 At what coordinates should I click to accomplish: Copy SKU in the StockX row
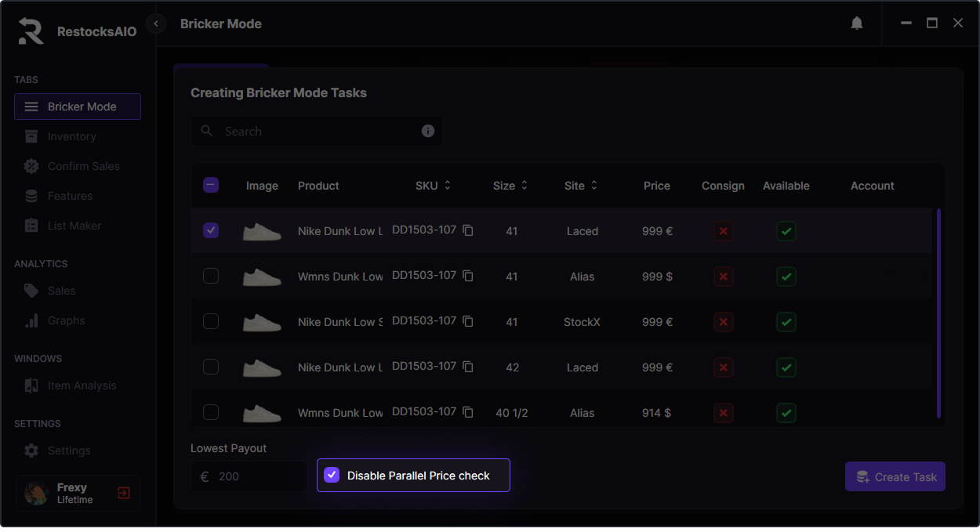[468, 321]
